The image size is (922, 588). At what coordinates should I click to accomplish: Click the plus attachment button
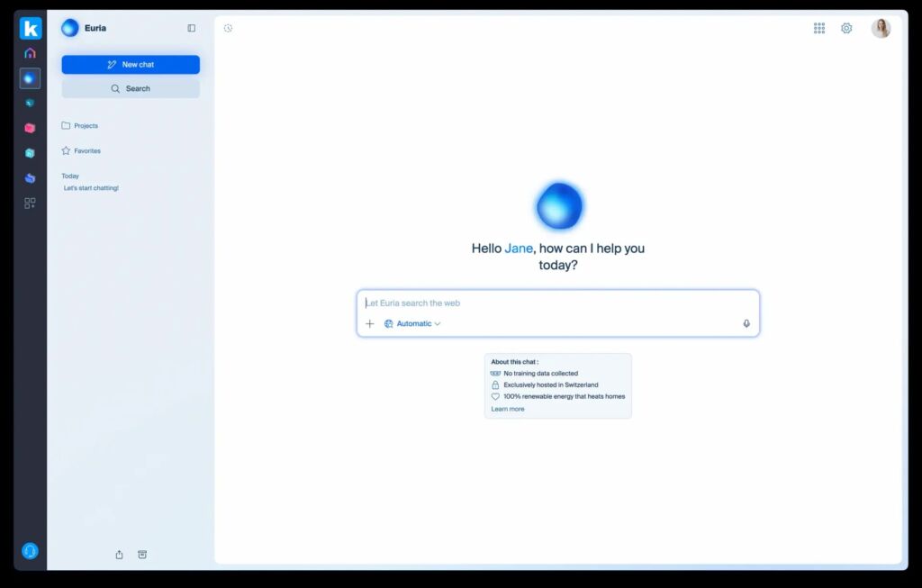click(369, 324)
